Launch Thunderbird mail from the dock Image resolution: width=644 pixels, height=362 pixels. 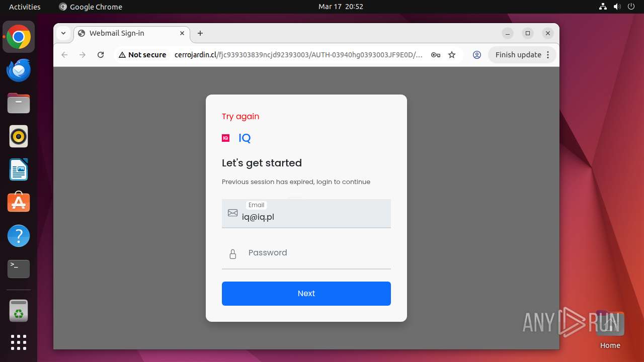point(19,70)
